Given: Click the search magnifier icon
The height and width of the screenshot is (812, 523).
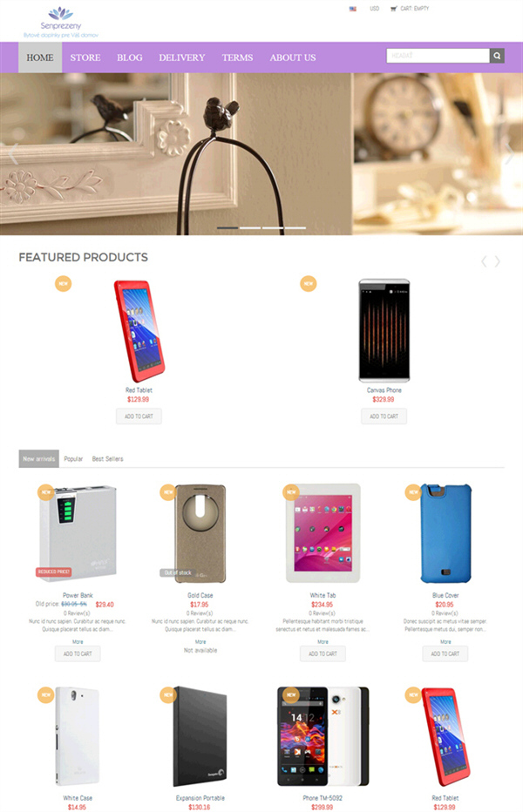Looking at the screenshot, I should tap(497, 56).
